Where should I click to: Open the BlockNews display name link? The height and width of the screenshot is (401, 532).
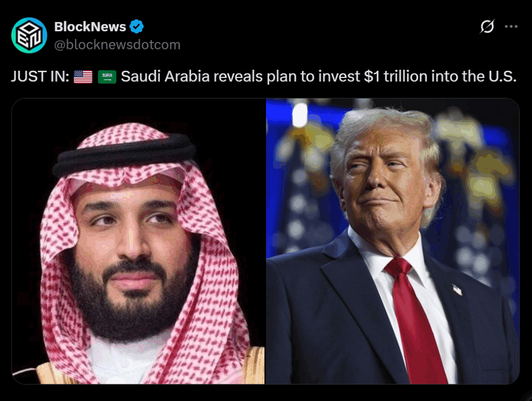(x=90, y=27)
